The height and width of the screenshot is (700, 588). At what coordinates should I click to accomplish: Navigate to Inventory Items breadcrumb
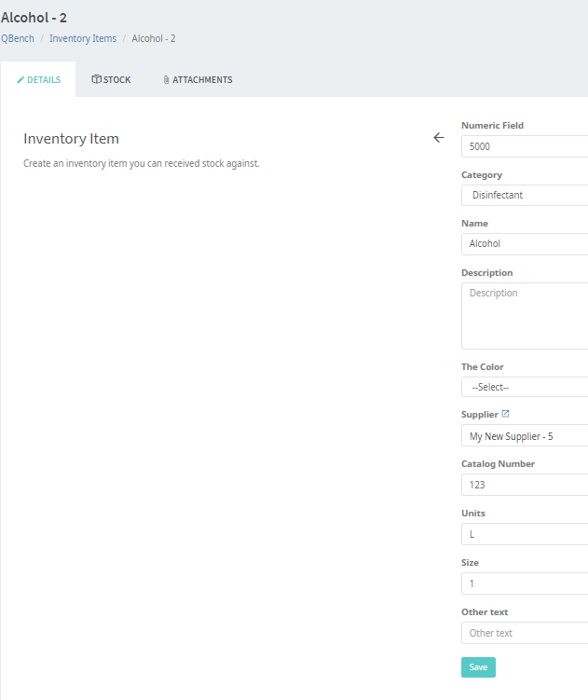pos(83,38)
